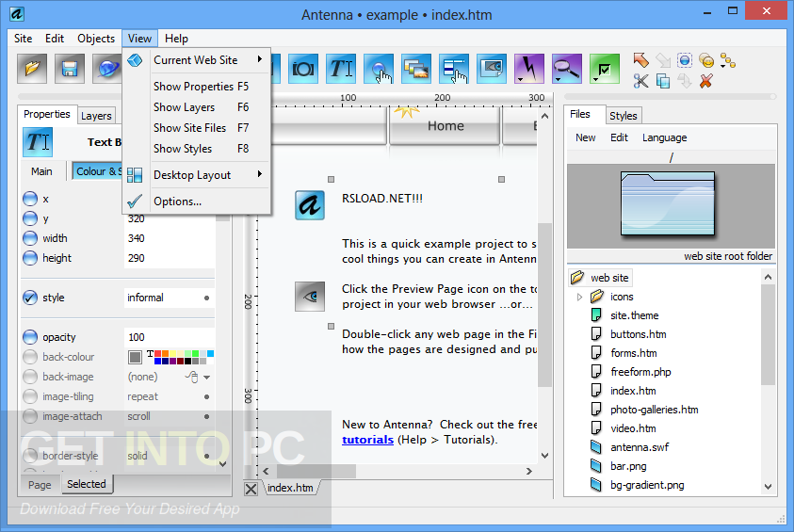
Task: Click the Text Box icon in Properties panel
Action: coord(38,142)
